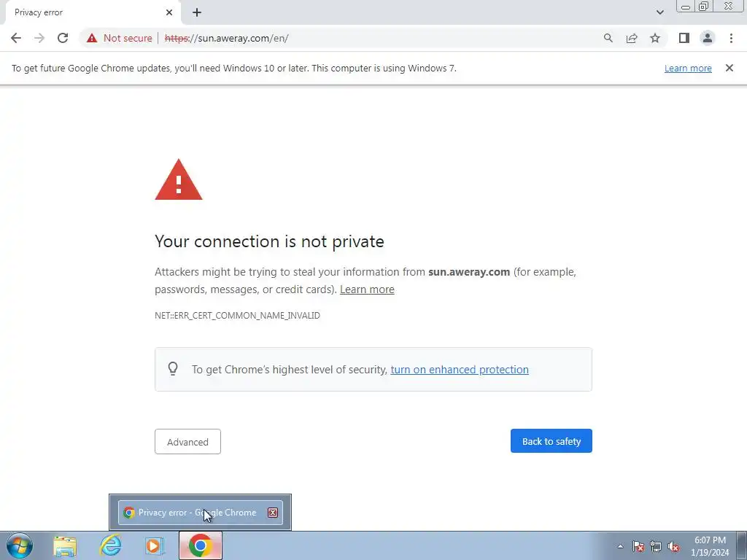Screen dimensions: 747x560
Task: Open Windows Media Player from taskbar
Action: tap(154, 546)
